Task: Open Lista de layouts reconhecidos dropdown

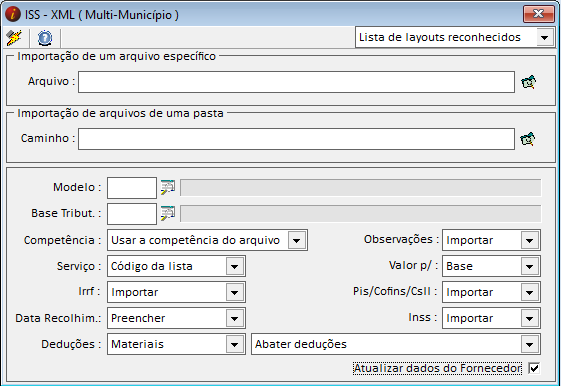Action: coord(455,37)
